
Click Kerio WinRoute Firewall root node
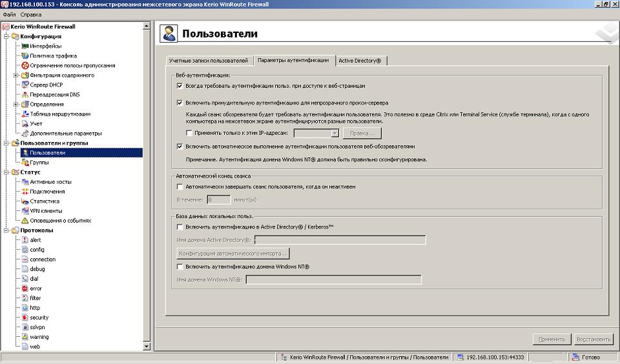[43, 26]
